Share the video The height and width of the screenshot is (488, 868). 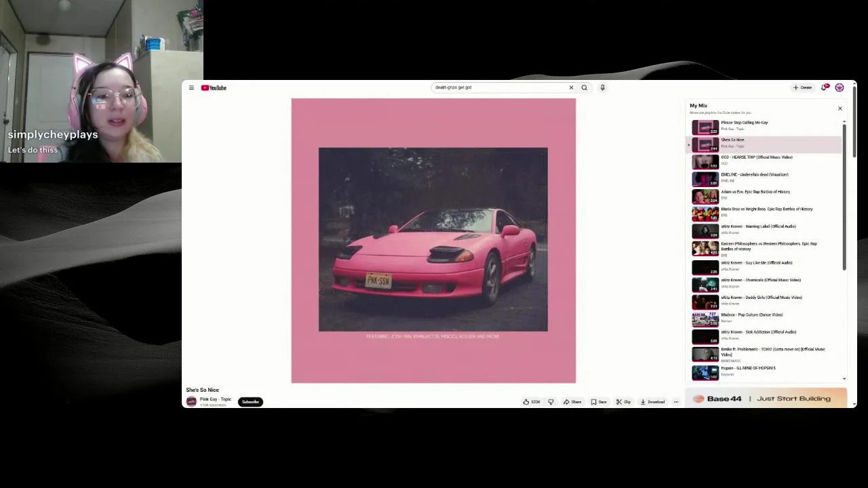(x=572, y=402)
